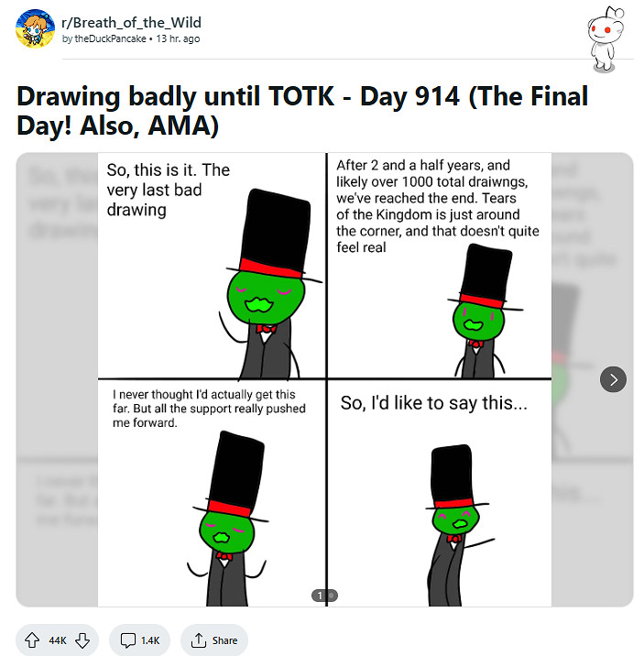
Task: Open the subreddit avatar icon
Action: coord(36,29)
